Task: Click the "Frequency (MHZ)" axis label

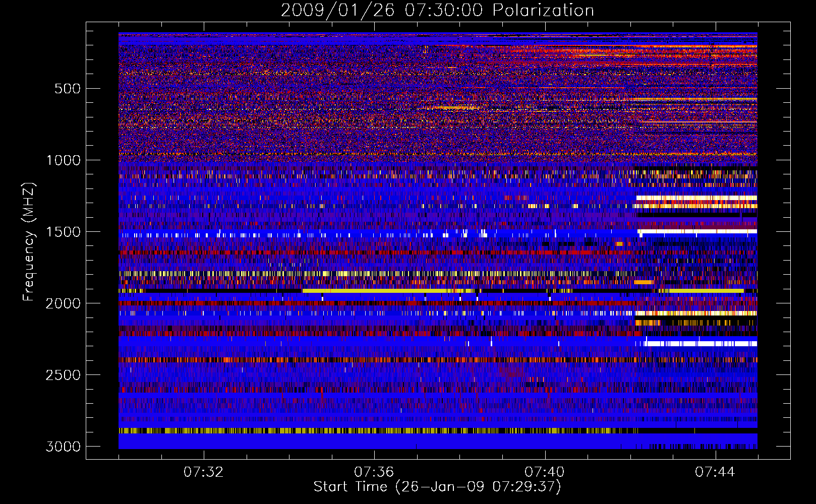Action: click(x=29, y=242)
